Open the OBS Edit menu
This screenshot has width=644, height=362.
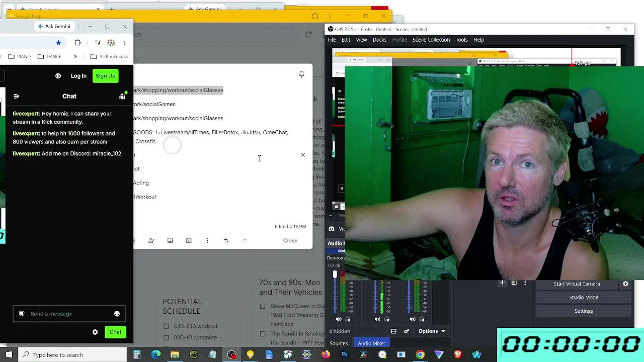346,40
